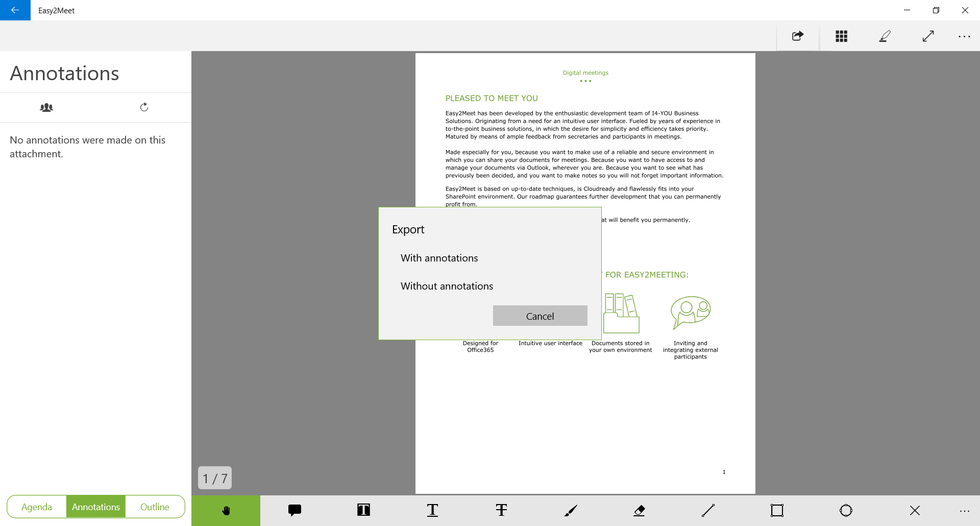Refresh the annotations list
The image size is (980, 526).
[x=144, y=107]
